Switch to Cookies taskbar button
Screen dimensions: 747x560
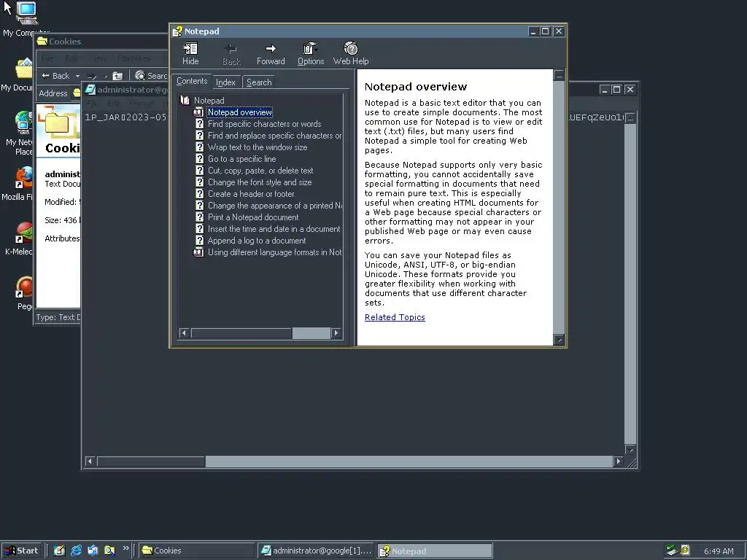(x=197, y=551)
